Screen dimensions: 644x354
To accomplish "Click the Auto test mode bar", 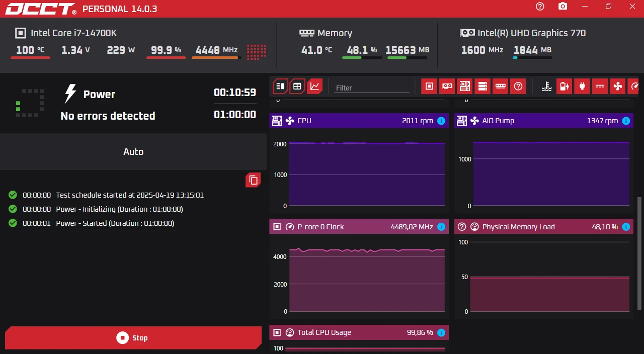I will 133,151.
